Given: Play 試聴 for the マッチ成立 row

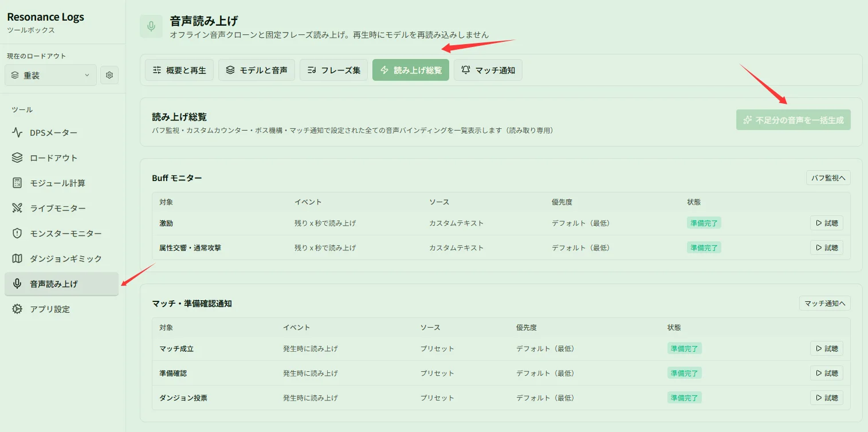Looking at the screenshot, I should 827,348.
